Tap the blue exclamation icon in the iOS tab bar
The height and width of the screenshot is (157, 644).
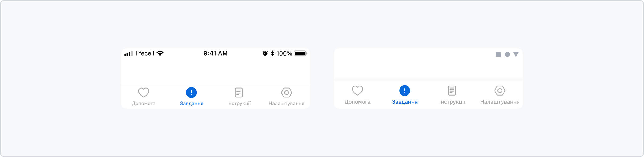191,93
